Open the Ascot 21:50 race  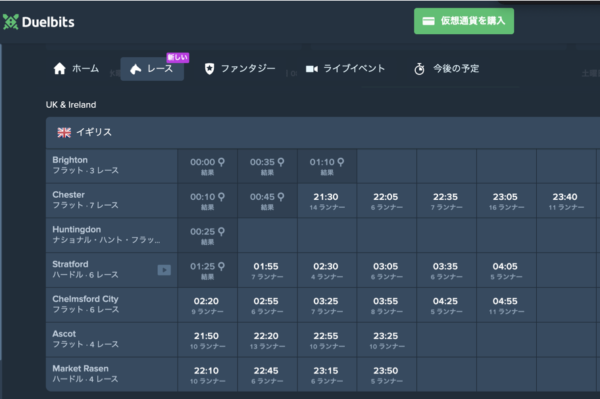click(x=207, y=340)
